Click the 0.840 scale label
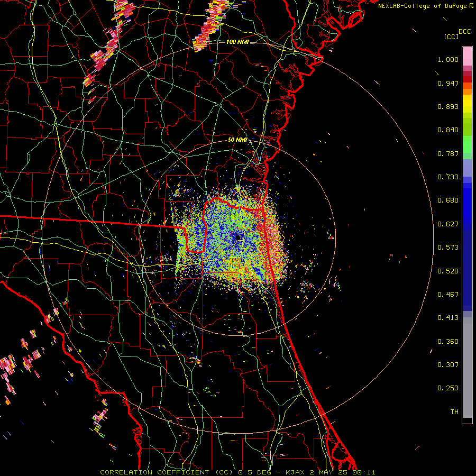This screenshot has width=476, height=476. (x=448, y=130)
